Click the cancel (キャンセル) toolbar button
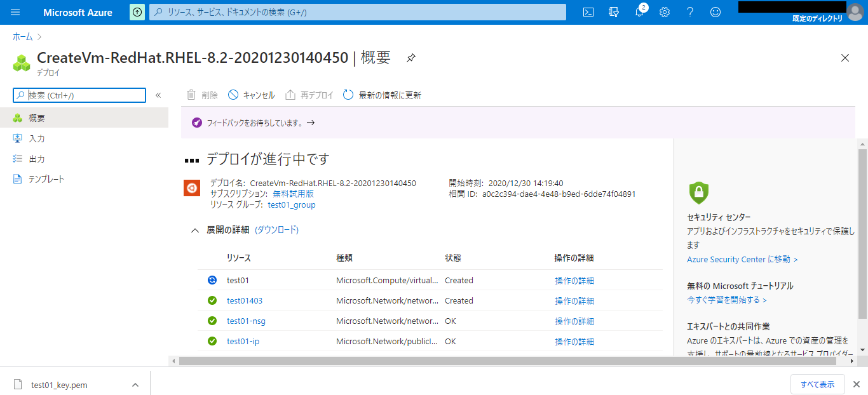Image resolution: width=868 pixels, height=395 pixels. click(x=252, y=95)
